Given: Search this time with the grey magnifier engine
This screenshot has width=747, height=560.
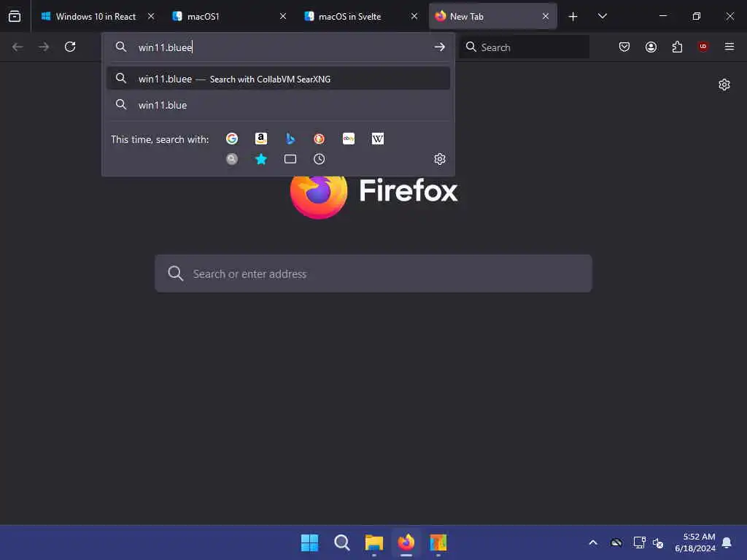Looking at the screenshot, I should [232, 159].
